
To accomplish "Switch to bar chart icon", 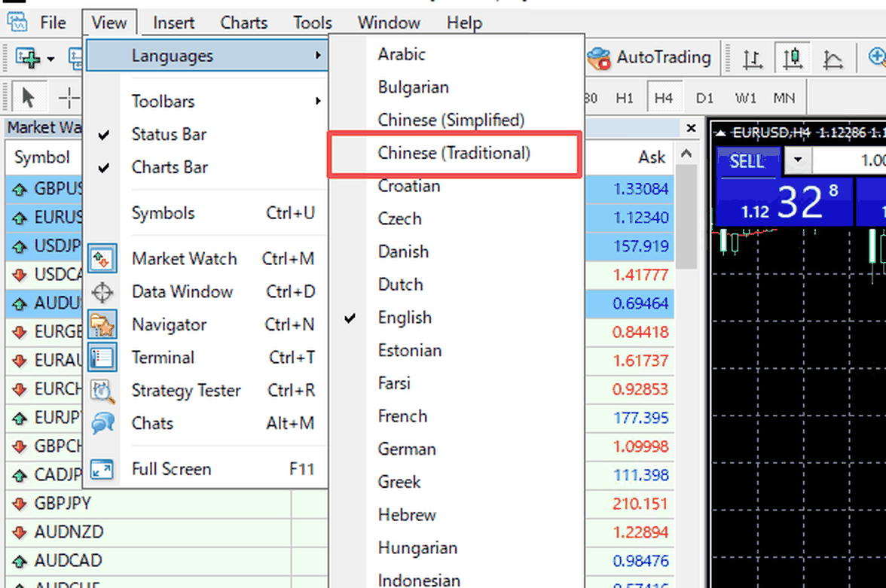I will pos(752,58).
